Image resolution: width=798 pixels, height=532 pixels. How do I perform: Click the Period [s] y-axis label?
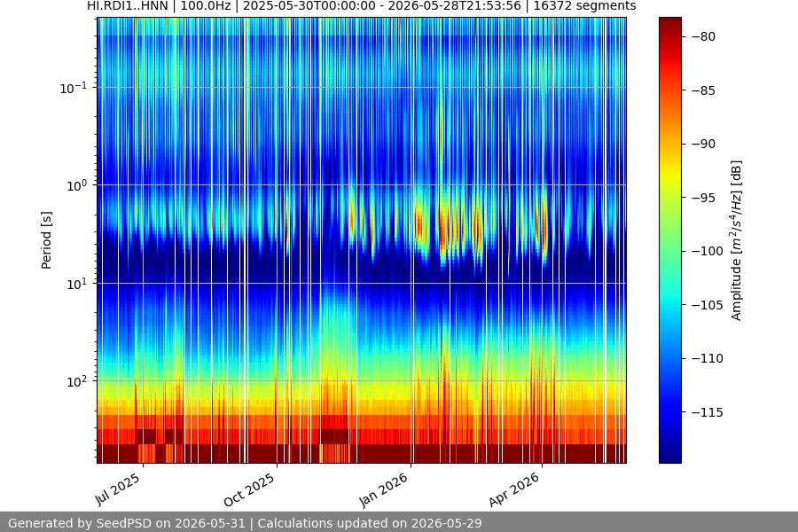pyautogui.click(x=46, y=240)
